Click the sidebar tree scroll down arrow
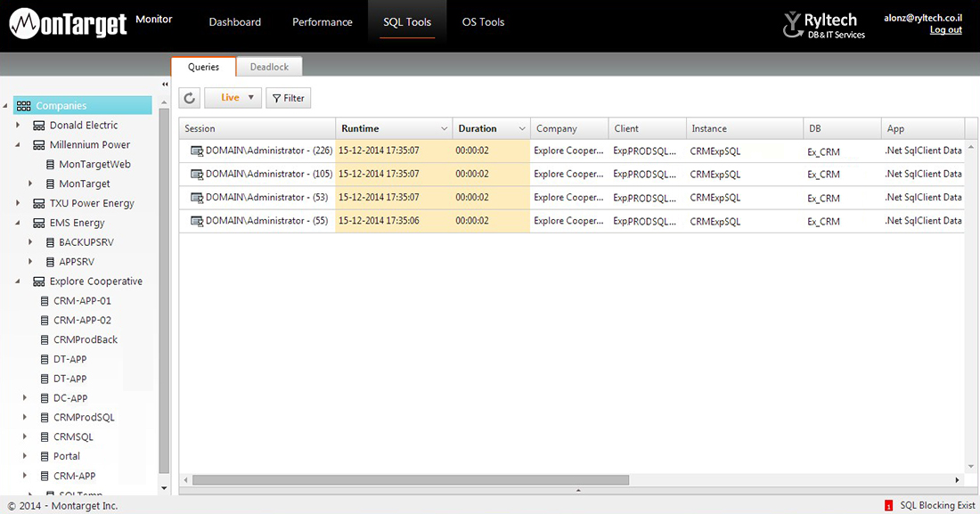Image resolution: width=980 pixels, height=514 pixels. click(x=165, y=488)
